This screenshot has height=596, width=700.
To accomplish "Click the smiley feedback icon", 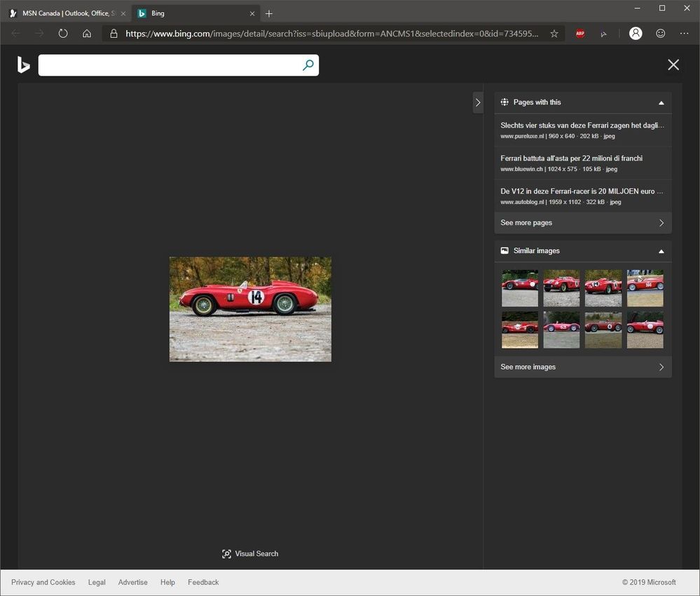I will (661, 34).
